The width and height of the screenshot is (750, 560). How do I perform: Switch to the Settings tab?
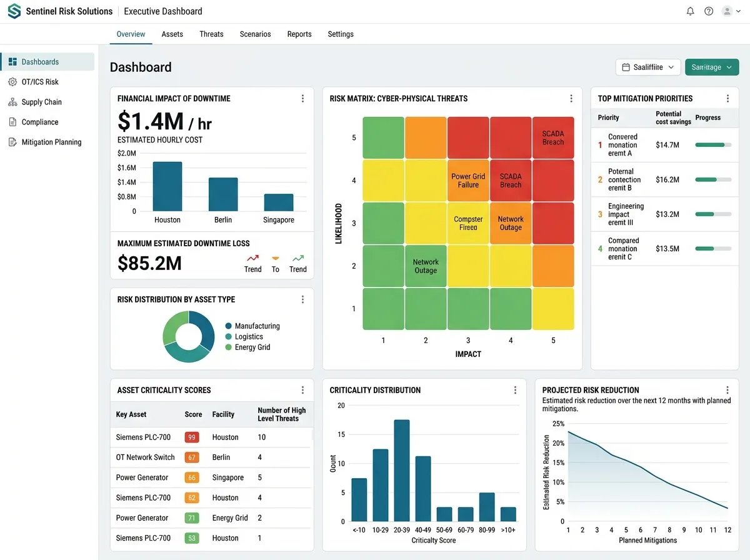click(341, 34)
